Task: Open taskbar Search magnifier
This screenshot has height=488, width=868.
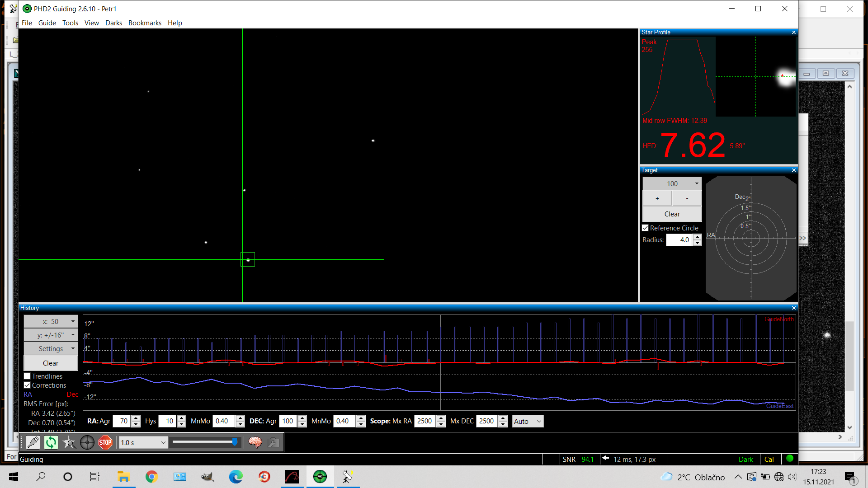Action: [41, 477]
